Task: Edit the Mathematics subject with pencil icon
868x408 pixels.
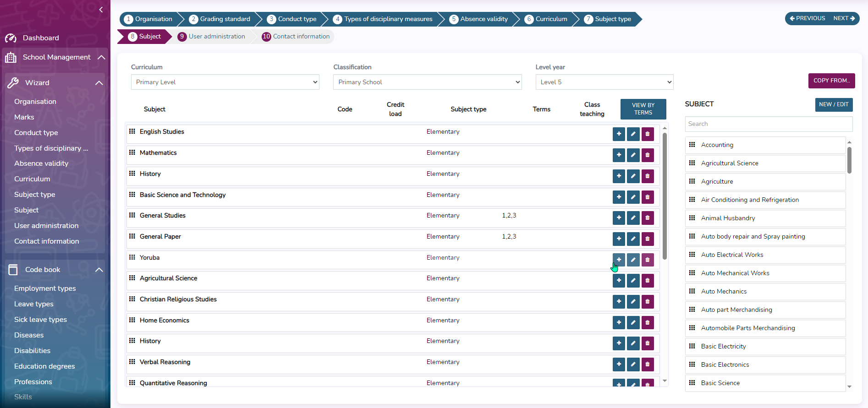Action: [x=633, y=155]
